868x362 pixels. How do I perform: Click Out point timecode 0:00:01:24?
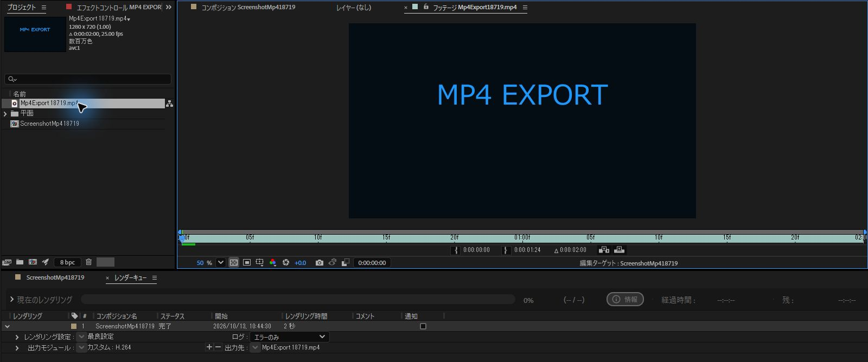(527, 250)
